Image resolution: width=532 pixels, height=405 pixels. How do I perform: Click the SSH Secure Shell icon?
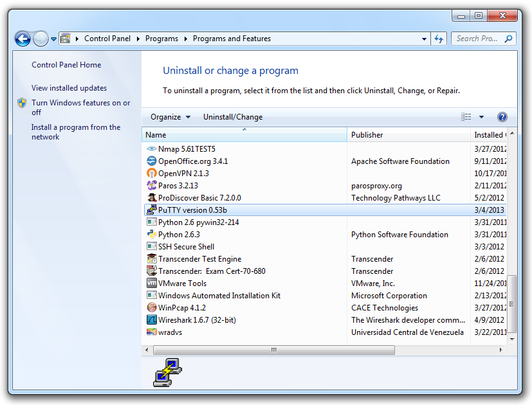[x=151, y=246]
